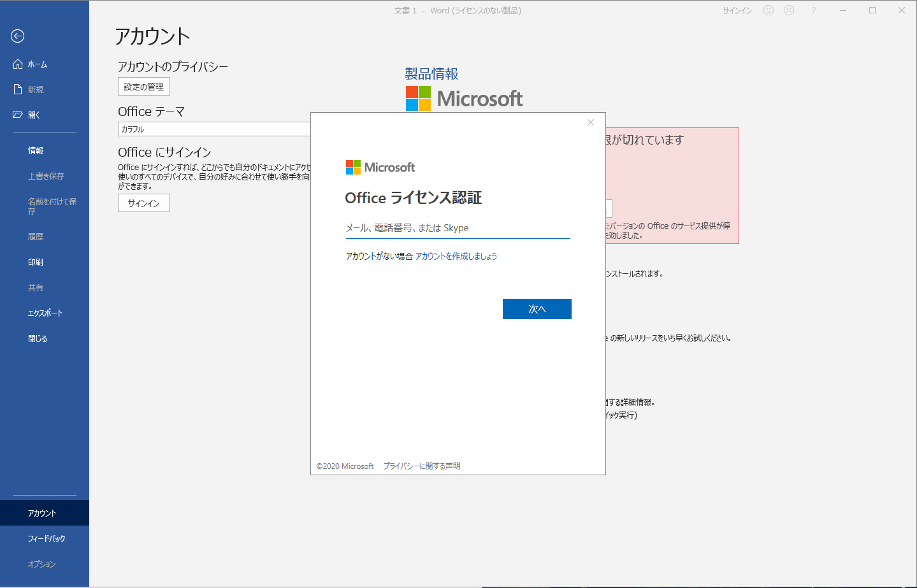Click the open folder icon beside 開く

tap(18, 115)
